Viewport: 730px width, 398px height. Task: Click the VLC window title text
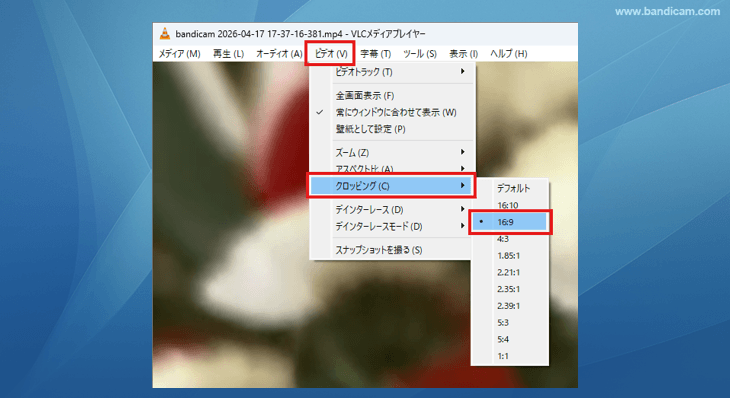click(x=300, y=34)
